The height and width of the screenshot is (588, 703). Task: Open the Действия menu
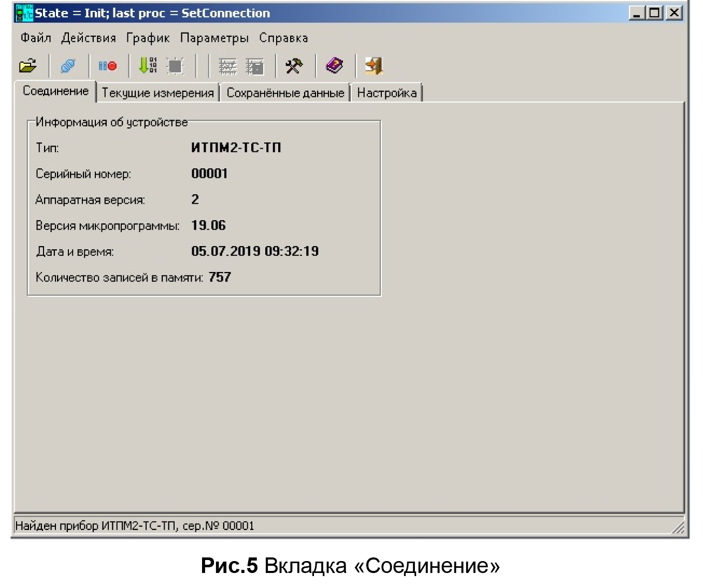(x=89, y=38)
